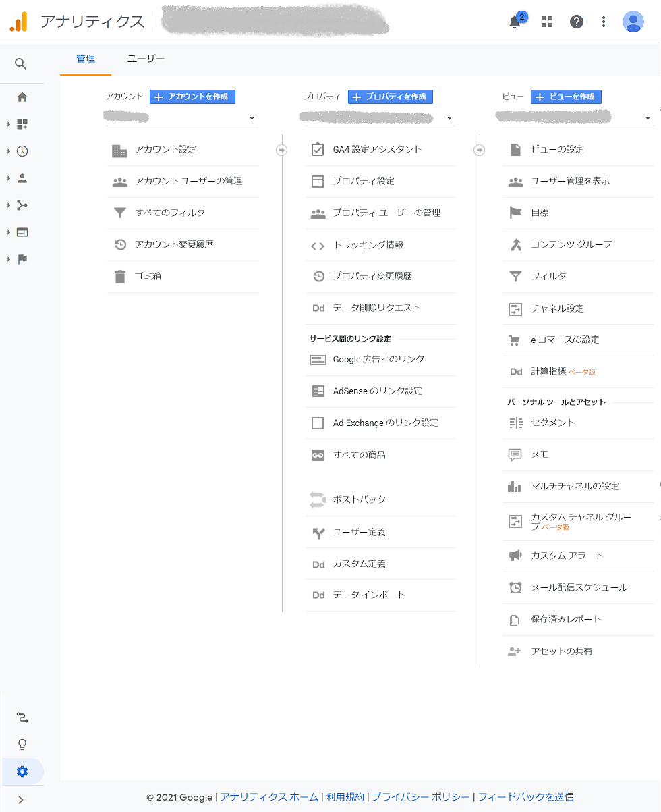Open the Conversions flag sidebar icon
Screen dimensions: 661x812
coord(22,259)
